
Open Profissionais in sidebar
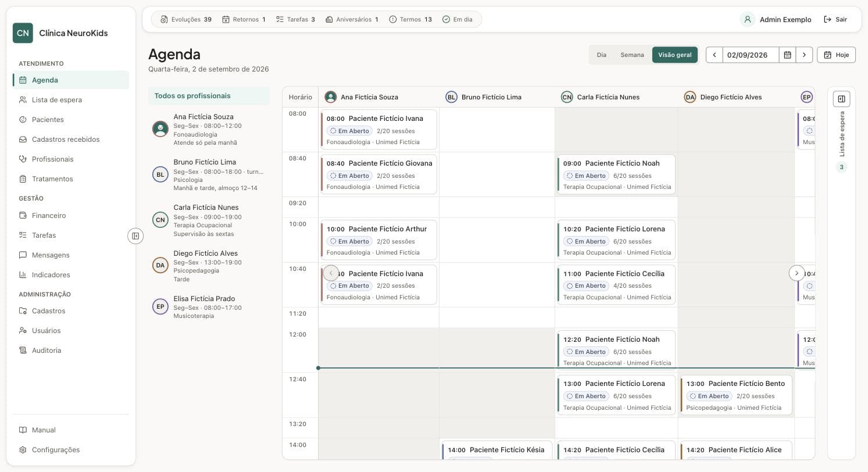pos(71,159)
